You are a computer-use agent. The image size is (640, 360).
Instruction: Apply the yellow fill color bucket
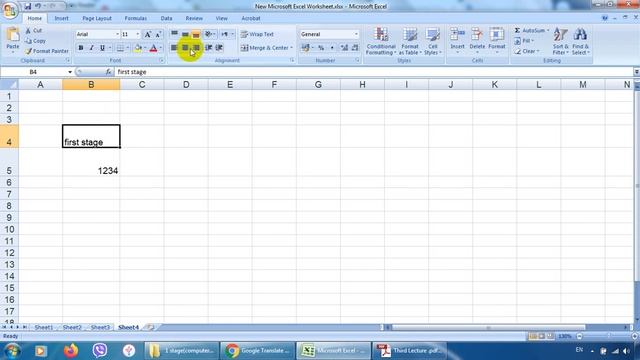coord(138,48)
